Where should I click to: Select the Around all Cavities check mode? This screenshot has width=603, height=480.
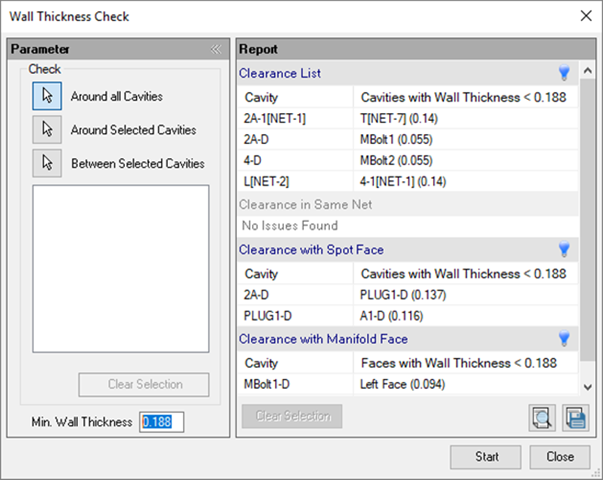[x=47, y=96]
